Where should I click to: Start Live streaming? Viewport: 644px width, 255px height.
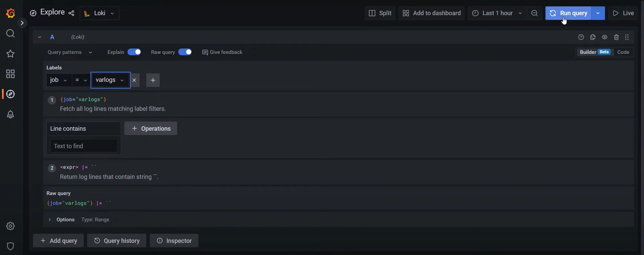coord(623,13)
